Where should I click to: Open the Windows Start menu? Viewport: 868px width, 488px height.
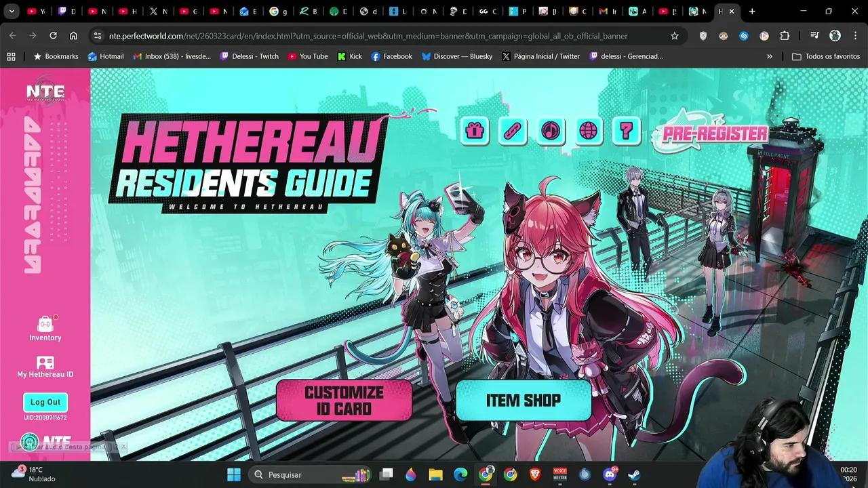point(234,474)
